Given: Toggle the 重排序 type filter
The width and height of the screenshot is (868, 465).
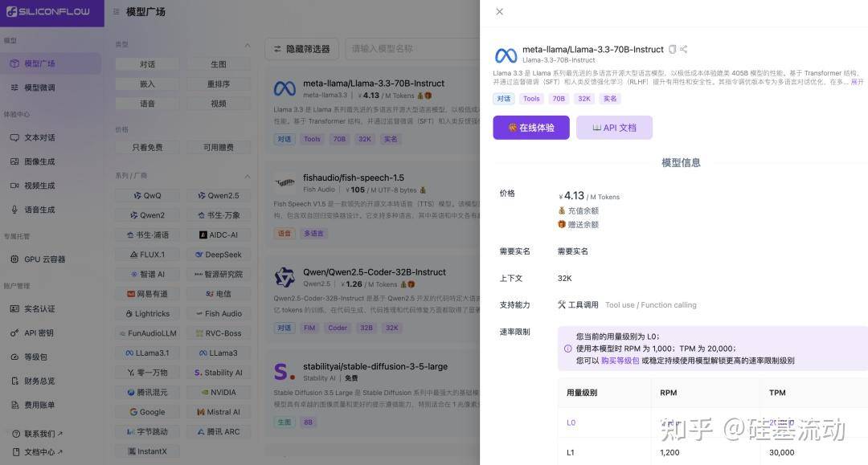Looking at the screenshot, I should pos(218,84).
